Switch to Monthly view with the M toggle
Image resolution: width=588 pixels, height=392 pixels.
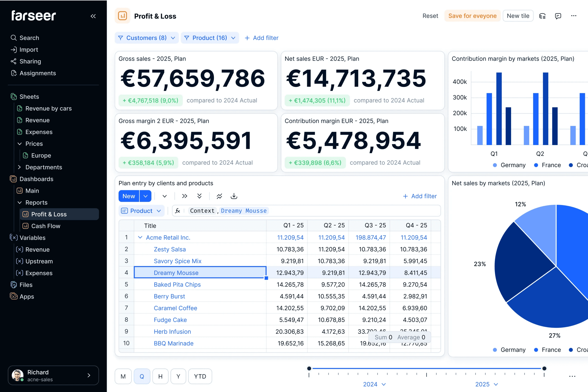click(123, 376)
